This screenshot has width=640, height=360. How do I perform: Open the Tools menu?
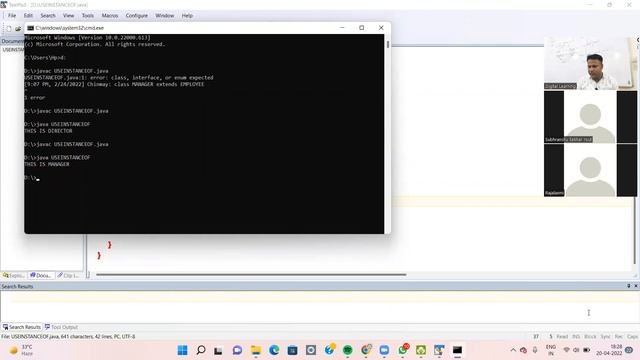88,16
